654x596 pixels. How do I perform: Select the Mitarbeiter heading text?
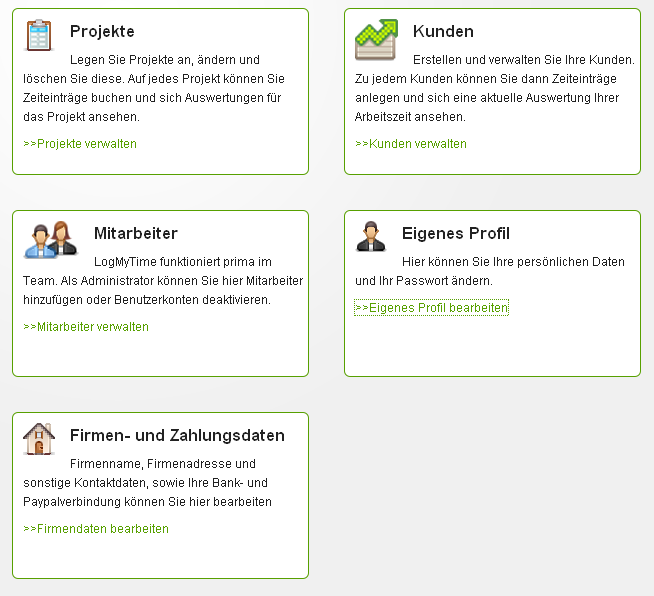pos(136,234)
